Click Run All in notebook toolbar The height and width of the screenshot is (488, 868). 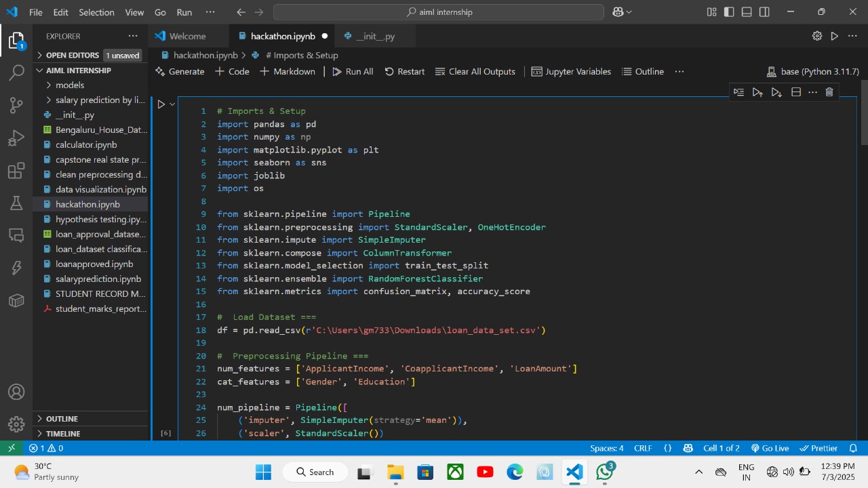(x=353, y=71)
